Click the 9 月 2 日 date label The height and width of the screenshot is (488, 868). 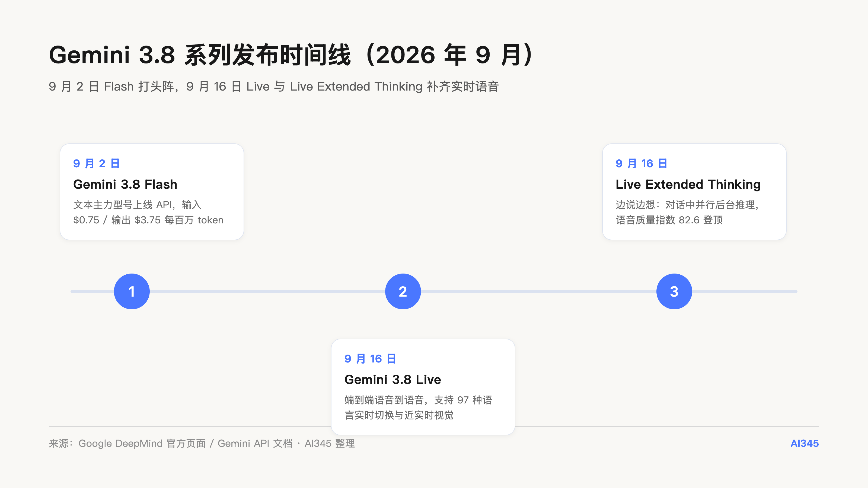97,163
